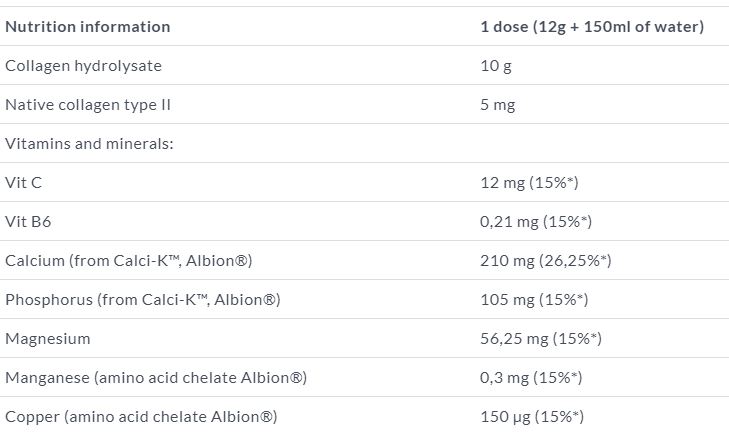
Task: Click the "Magnesium" row label
Action: click(x=48, y=339)
